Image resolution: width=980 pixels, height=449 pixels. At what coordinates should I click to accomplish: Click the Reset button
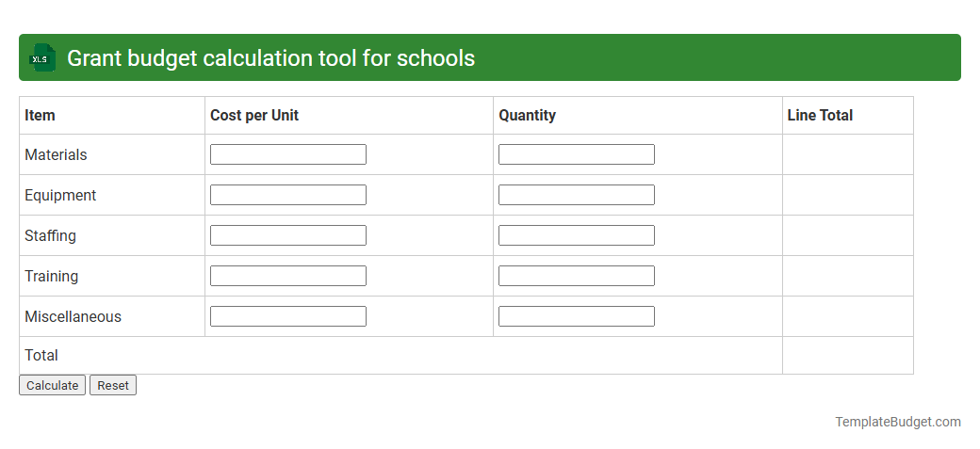[113, 385]
